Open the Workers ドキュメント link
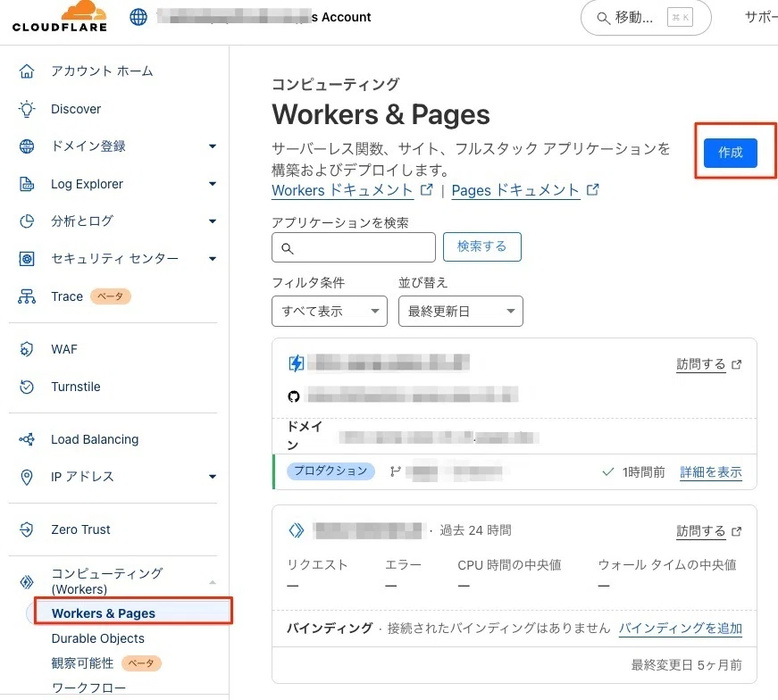Viewport: 778px width, 700px height. (x=342, y=190)
